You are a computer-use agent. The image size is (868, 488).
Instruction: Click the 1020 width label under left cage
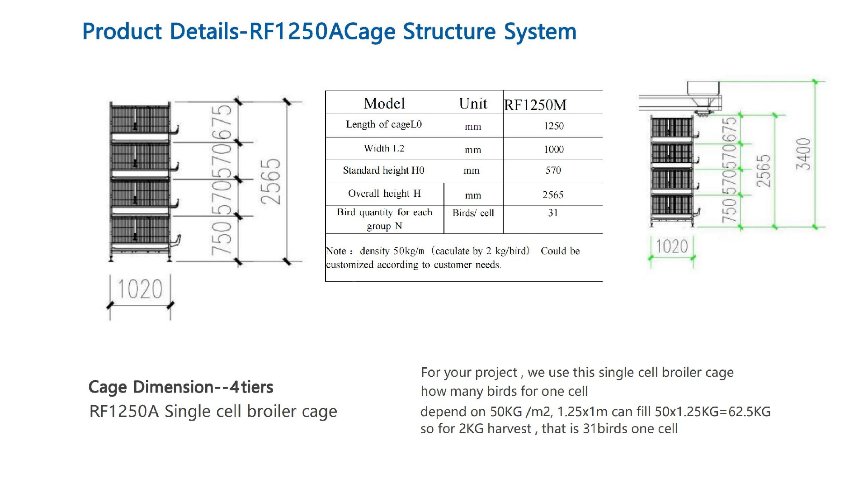[140, 289]
